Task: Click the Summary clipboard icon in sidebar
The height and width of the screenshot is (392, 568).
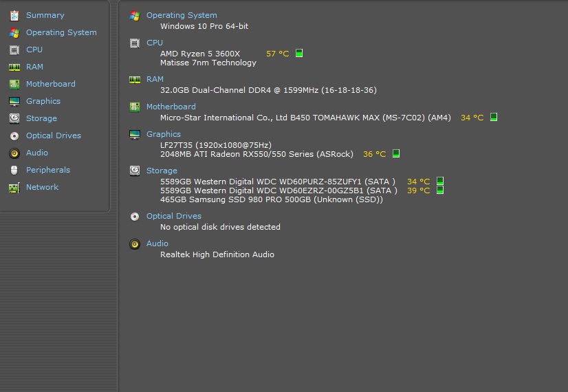Action: tap(14, 16)
